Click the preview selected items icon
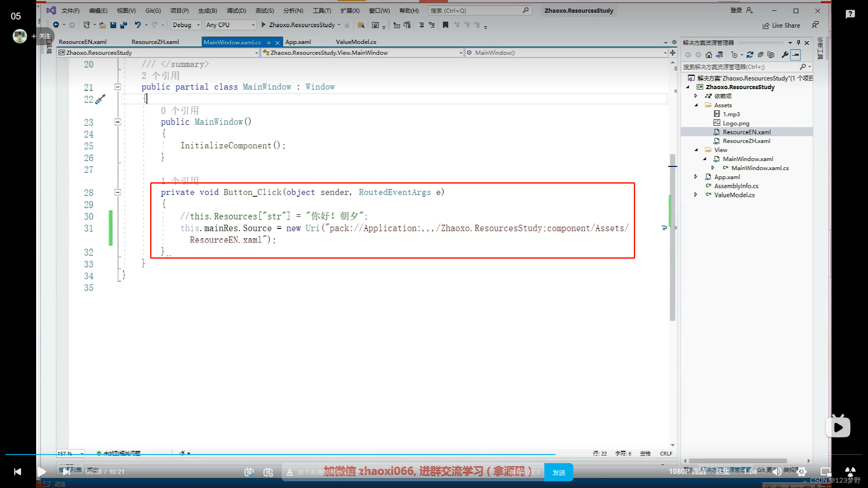 (796, 55)
